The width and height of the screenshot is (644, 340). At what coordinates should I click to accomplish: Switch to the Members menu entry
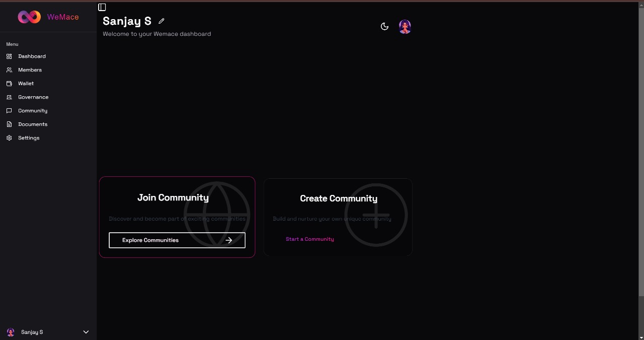point(30,70)
